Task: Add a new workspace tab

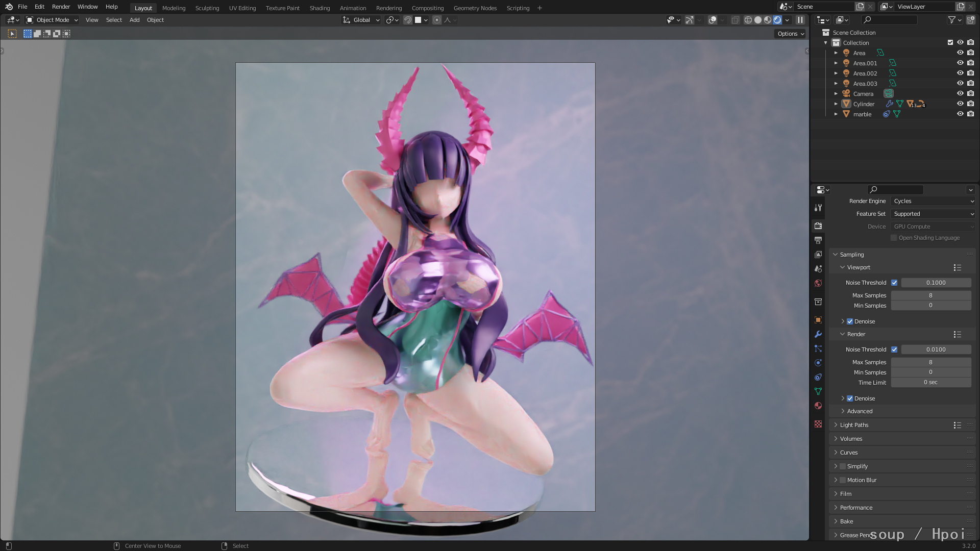Action: 540,8
